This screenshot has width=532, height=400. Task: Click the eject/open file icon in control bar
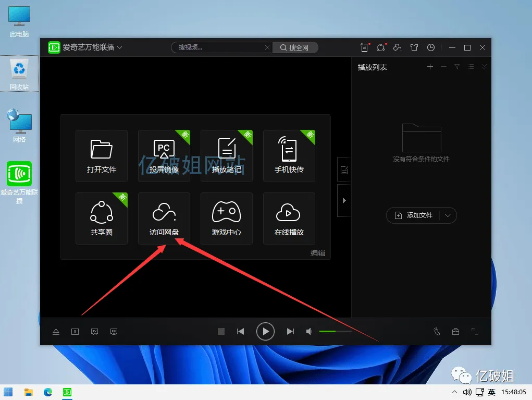(x=56, y=331)
